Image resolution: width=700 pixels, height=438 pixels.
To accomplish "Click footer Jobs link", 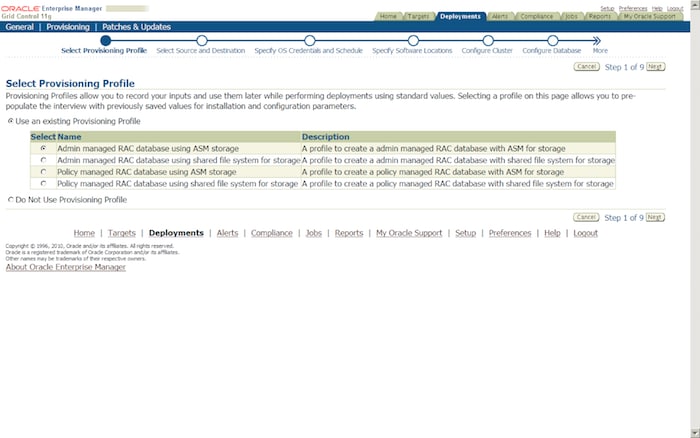I will pyautogui.click(x=313, y=233).
